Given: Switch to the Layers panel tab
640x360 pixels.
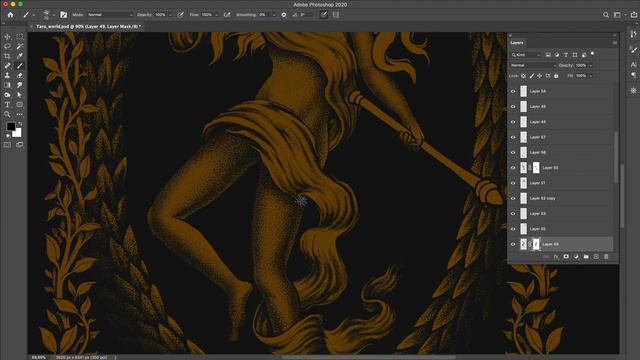Looking at the screenshot, I should point(517,43).
